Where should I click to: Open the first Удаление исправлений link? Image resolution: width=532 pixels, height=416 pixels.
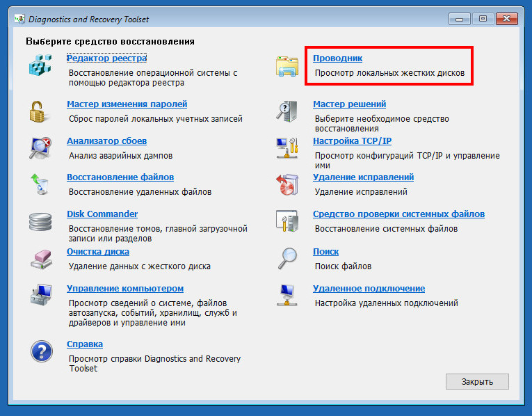click(364, 177)
